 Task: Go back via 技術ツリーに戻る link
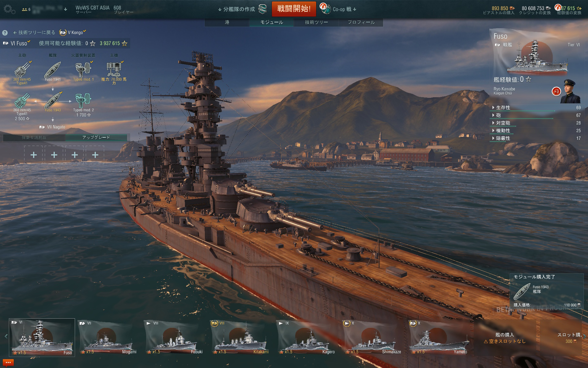34,33
